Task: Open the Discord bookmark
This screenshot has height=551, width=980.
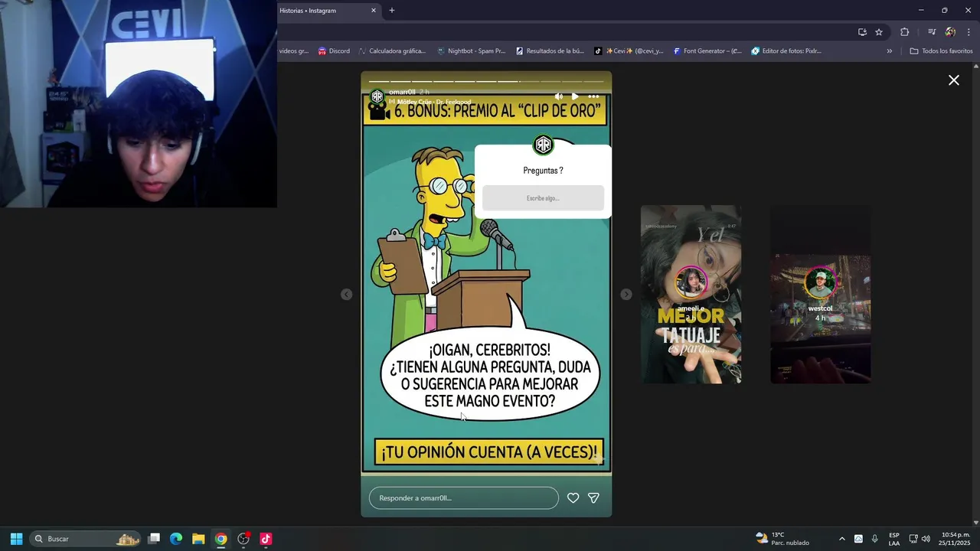Action: pyautogui.click(x=334, y=51)
